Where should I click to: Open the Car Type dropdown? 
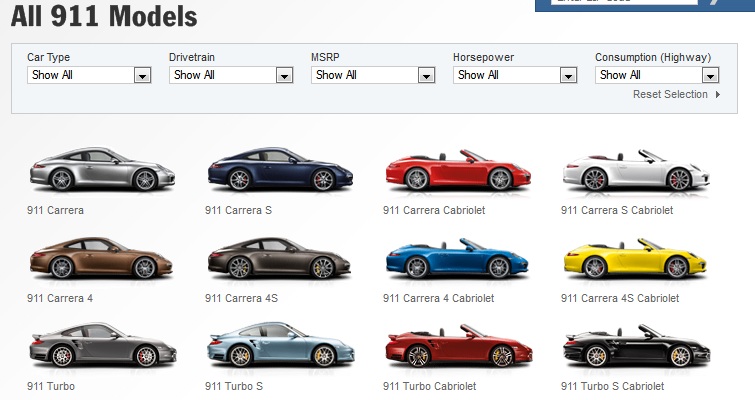[x=89, y=75]
